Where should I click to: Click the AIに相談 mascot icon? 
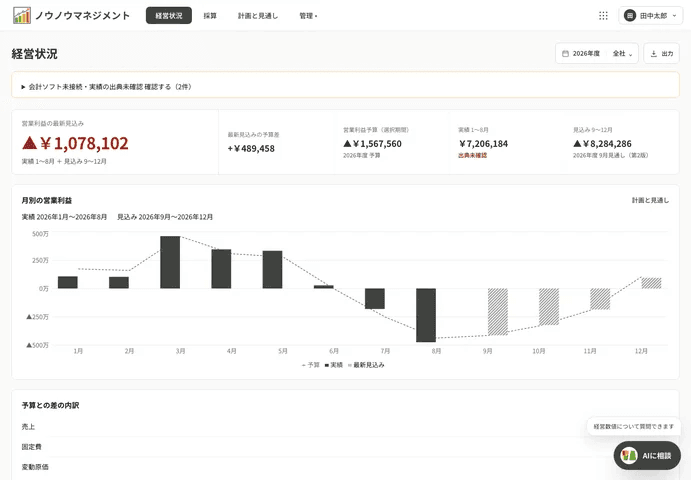click(x=629, y=455)
